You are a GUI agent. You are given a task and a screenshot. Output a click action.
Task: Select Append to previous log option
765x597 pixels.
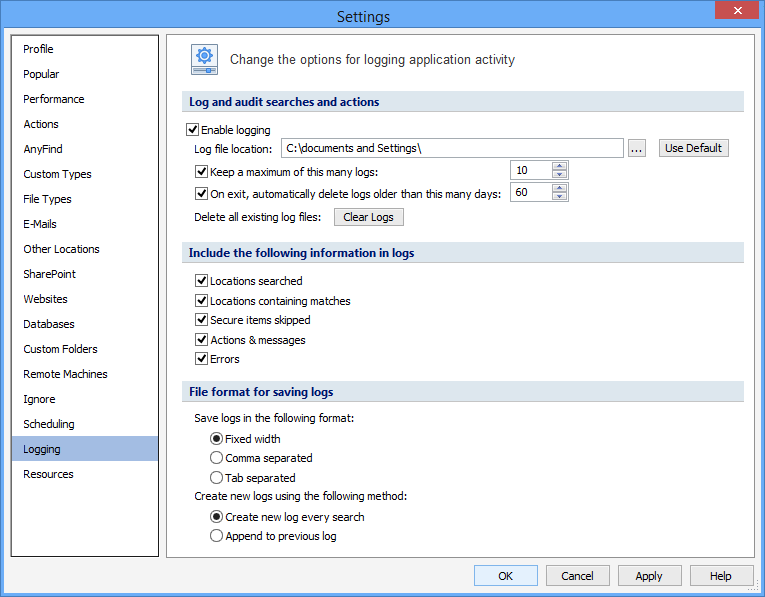pyautogui.click(x=216, y=536)
